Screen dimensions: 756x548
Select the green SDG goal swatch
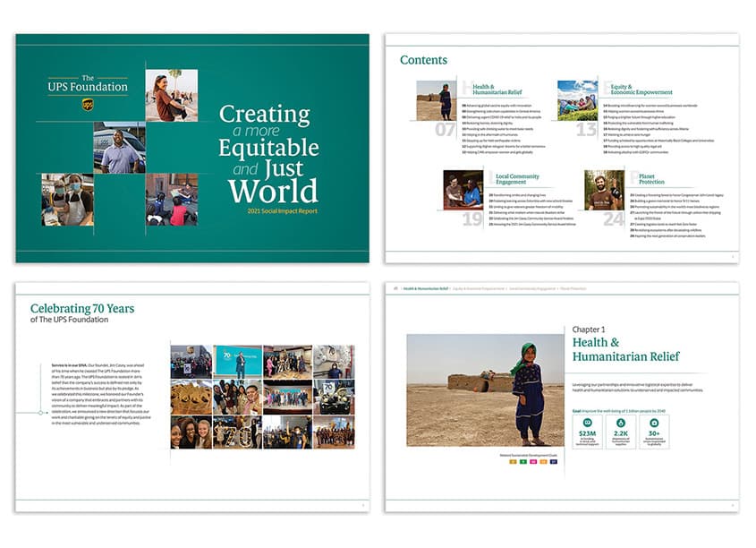523,462
